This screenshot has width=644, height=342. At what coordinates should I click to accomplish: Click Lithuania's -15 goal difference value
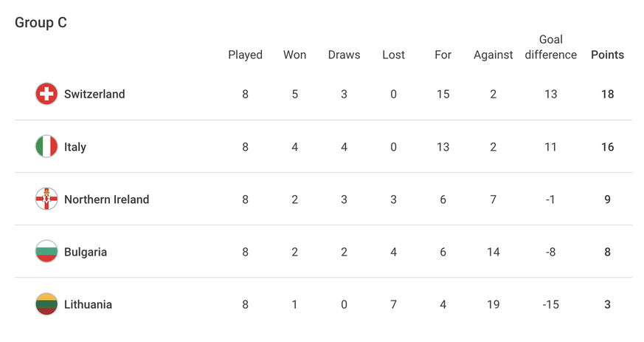point(550,304)
